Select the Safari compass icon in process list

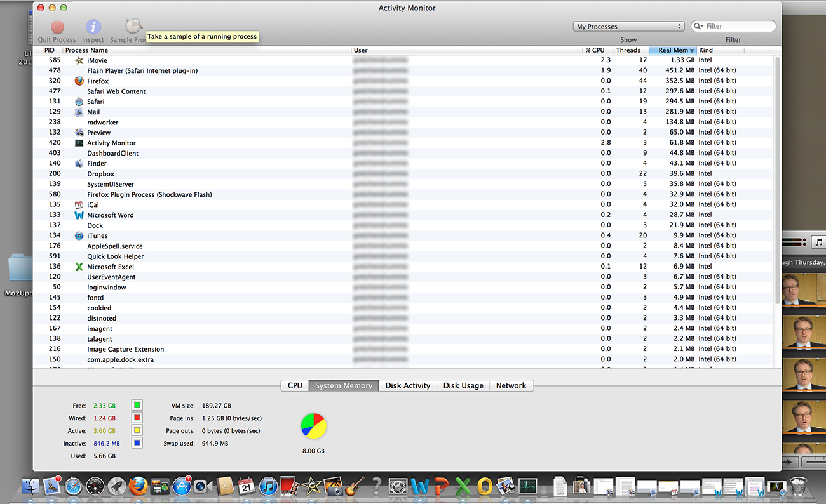click(x=79, y=102)
